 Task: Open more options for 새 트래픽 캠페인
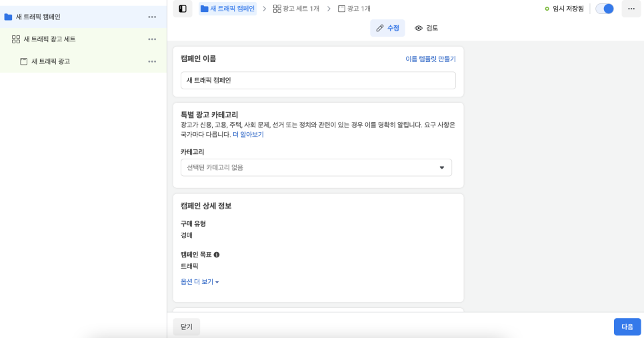click(152, 17)
